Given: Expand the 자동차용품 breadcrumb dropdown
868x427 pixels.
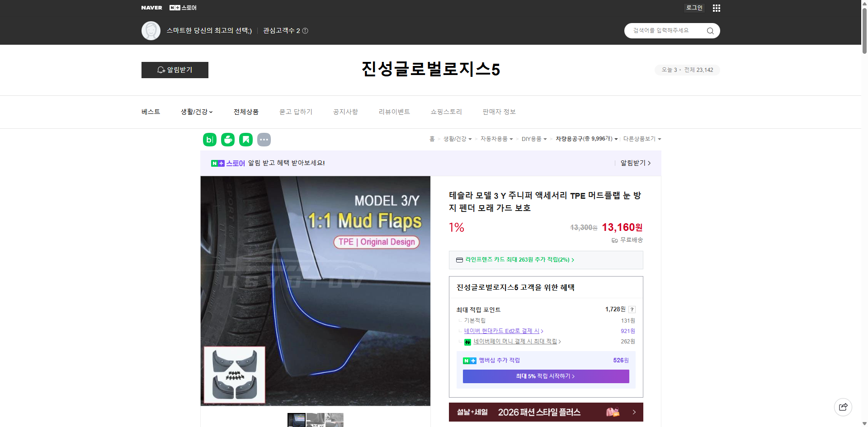Looking at the screenshot, I should coord(511,139).
